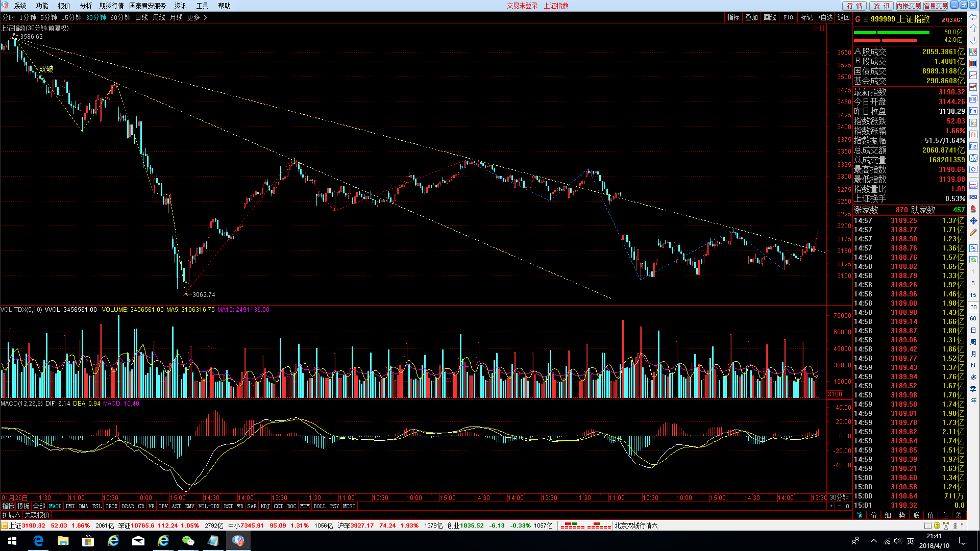Open WeChat from the Windows taskbar
This screenshot has height=551, width=980.
pos(188,541)
